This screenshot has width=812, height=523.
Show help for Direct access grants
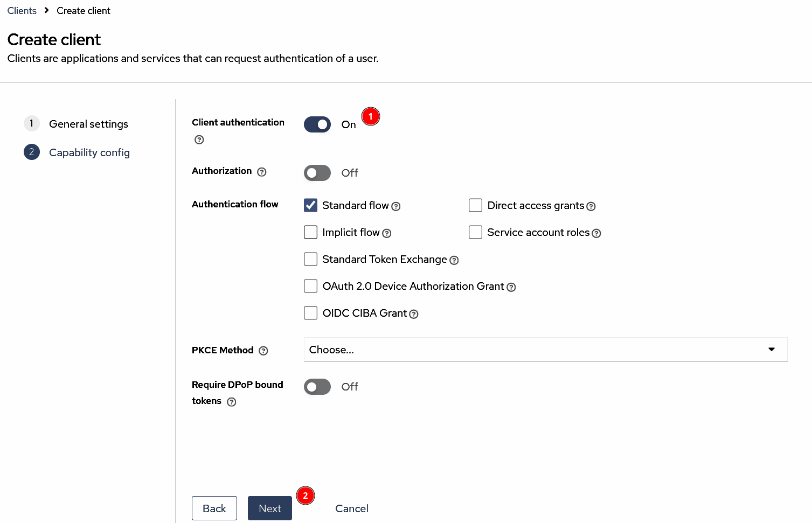pos(591,206)
